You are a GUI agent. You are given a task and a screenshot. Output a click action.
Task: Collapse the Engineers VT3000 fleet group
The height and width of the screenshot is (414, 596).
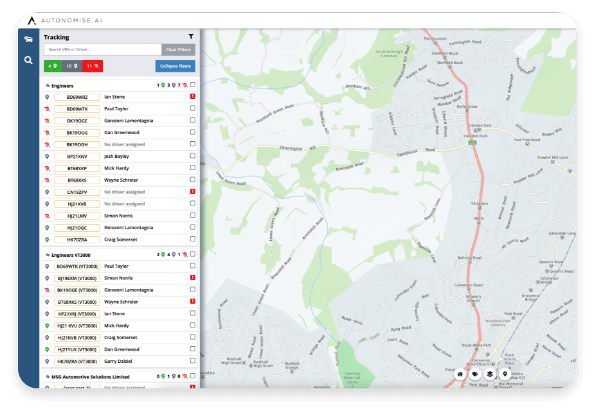click(x=48, y=255)
